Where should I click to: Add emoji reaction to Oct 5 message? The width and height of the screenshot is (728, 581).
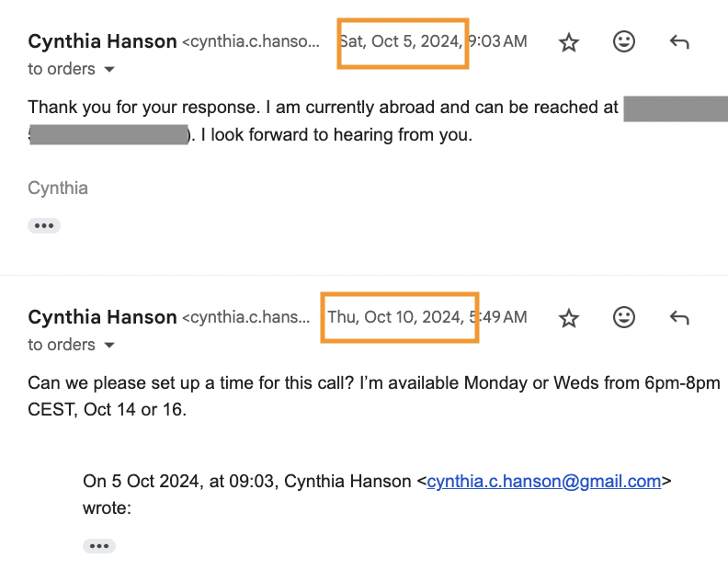click(624, 41)
